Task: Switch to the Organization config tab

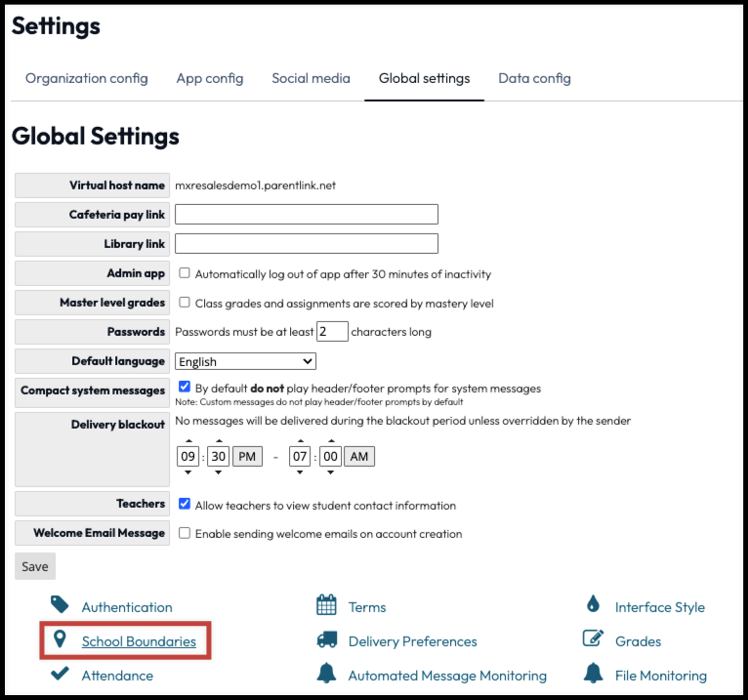Action: (87, 78)
